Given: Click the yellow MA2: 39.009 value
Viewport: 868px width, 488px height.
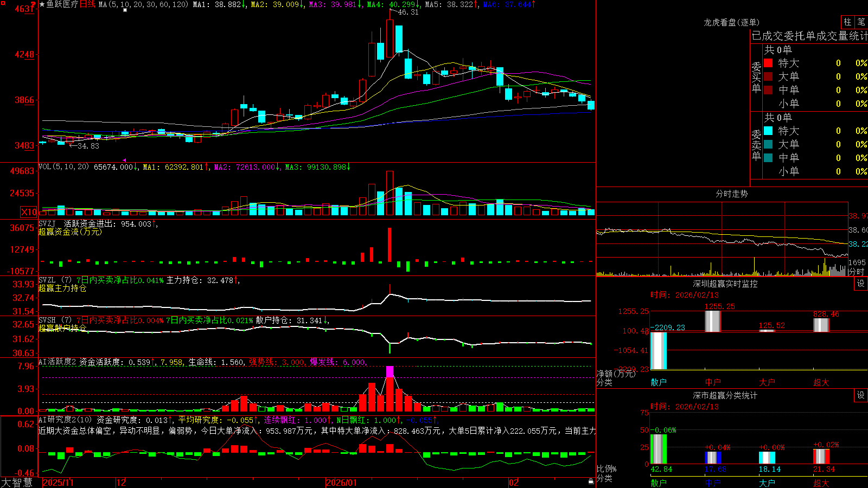Looking at the screenshot, I should click(275, 4).
